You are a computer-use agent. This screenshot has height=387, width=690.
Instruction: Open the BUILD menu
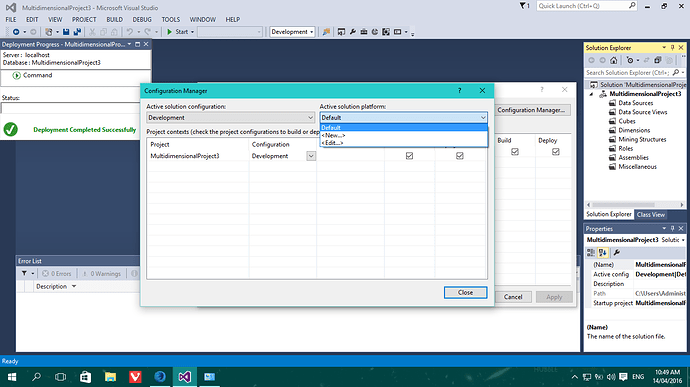[114, 19]
